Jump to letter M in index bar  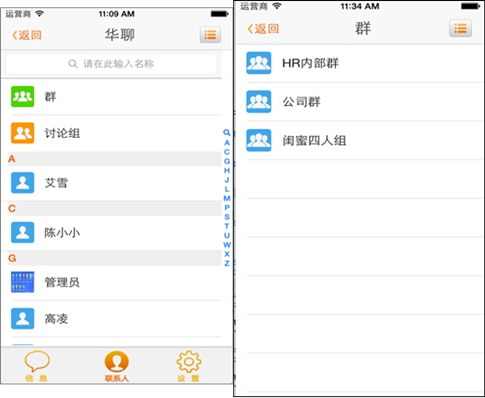(227, 198)
